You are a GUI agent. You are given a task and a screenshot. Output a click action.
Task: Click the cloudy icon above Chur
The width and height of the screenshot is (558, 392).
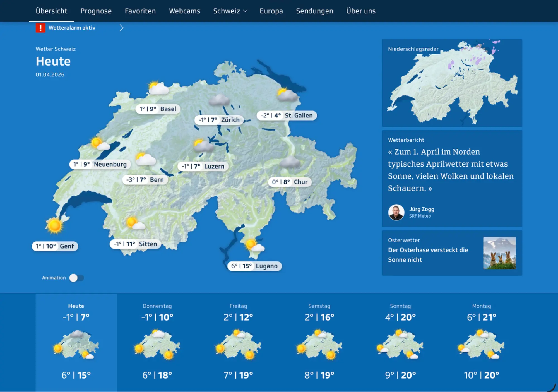[290, 162]
